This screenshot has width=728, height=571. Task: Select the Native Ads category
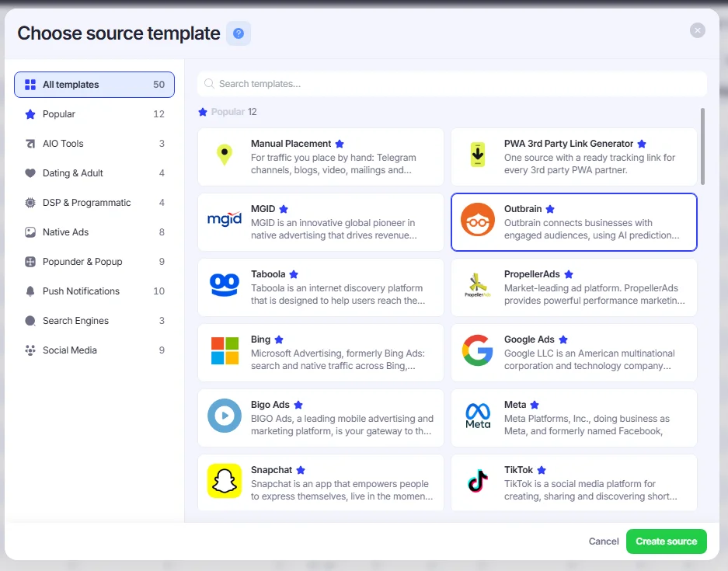(94, 232)
